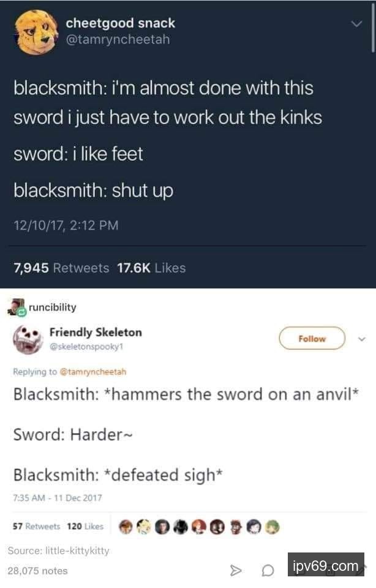
Task: View the 57 Retweets on the reply
Action: (x=36, y=526)
